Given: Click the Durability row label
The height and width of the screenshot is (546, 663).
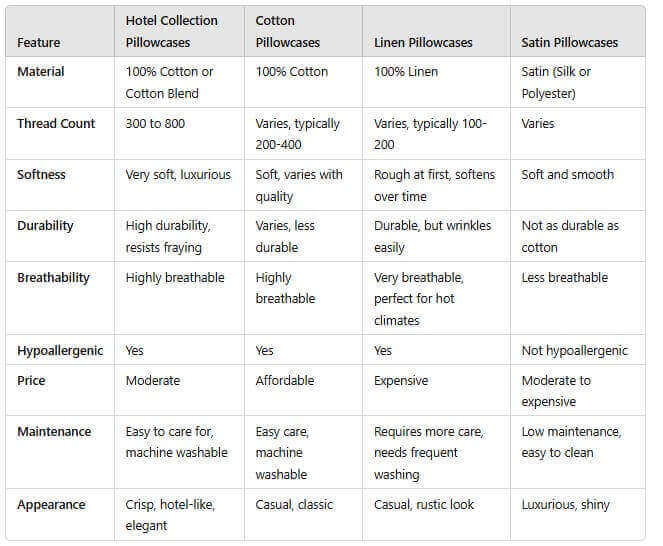Looking at the screenshot, I should [x=45, y=225].
